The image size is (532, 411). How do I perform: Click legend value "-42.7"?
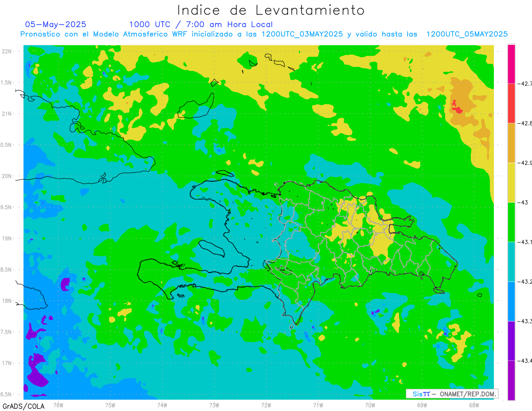(524, 83)
